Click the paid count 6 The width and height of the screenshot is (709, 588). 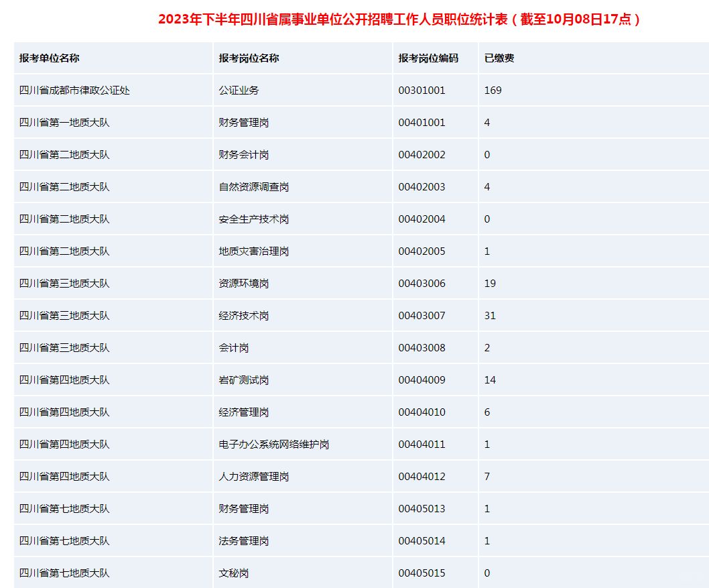coord(487,412)
